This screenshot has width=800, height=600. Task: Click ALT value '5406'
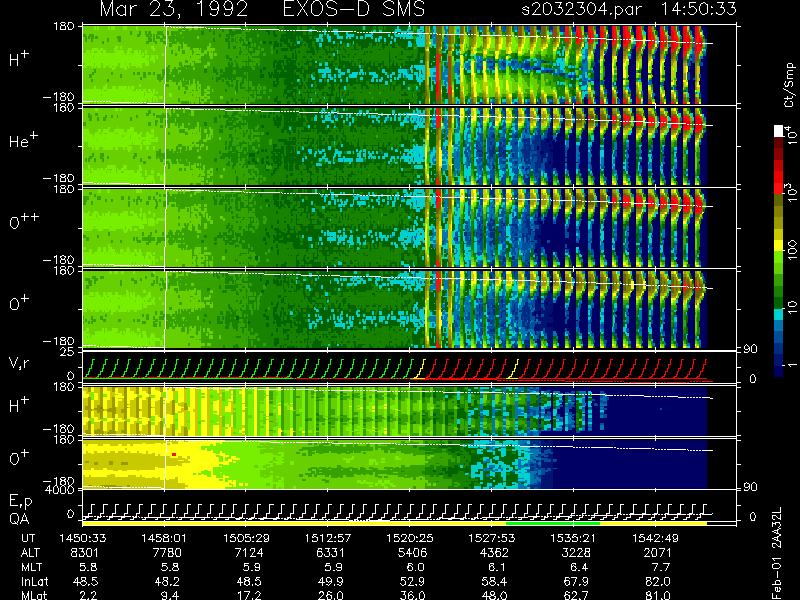coord(412,553)
